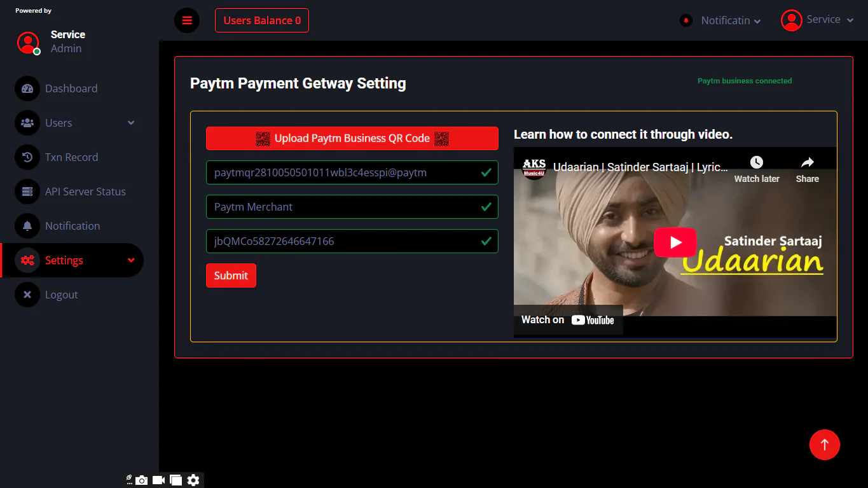Click the Users Balance 0 button
The height and width of the screenshot is (488, 868).
coord(262,20)
